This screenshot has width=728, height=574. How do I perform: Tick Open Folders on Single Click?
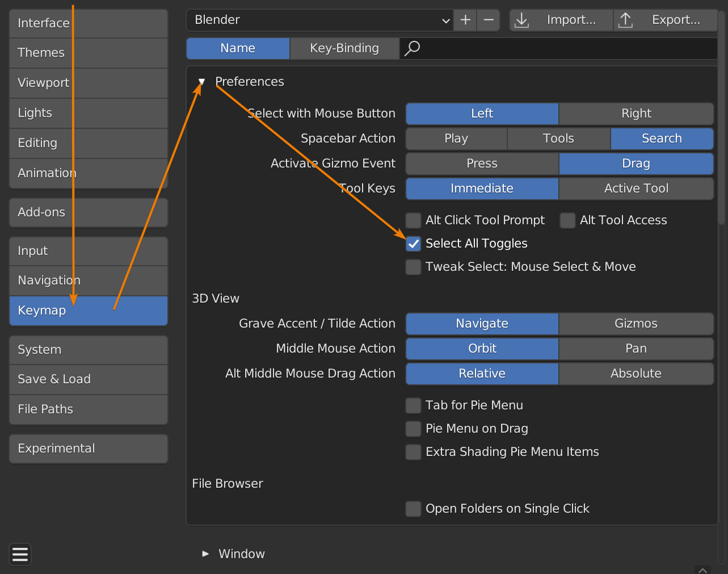[x=414, y=509]
